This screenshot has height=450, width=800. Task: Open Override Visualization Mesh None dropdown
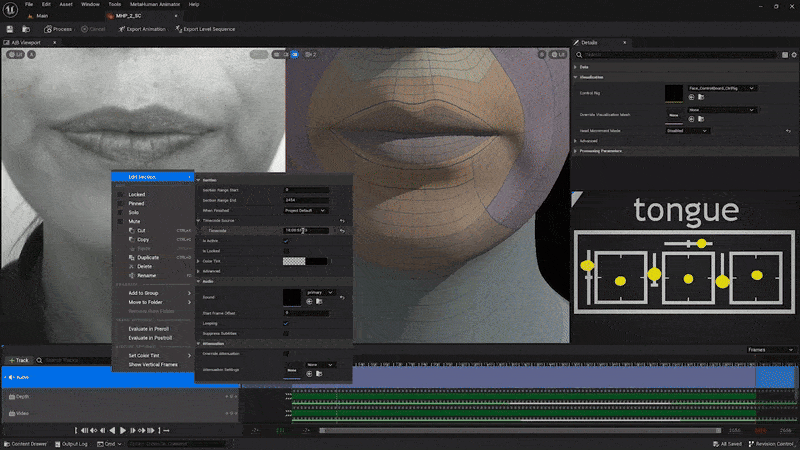[721, 110]
